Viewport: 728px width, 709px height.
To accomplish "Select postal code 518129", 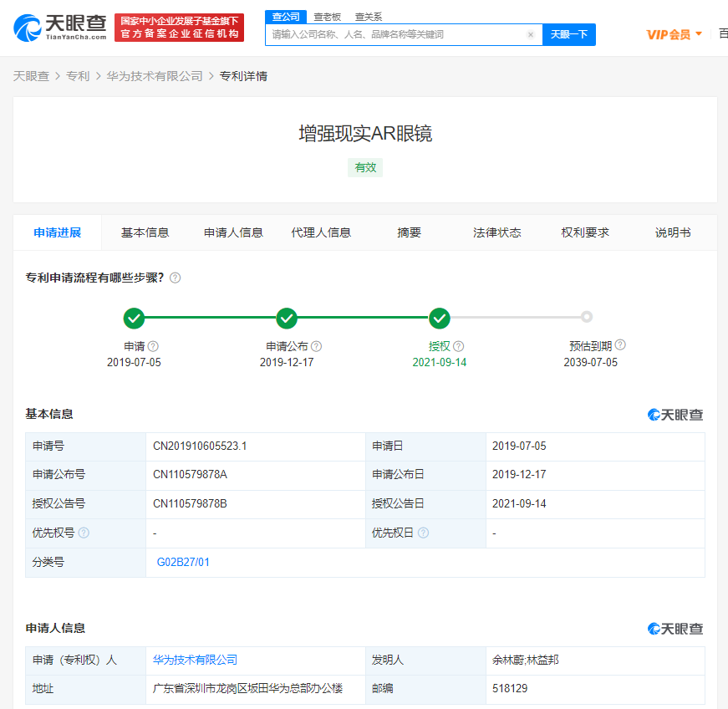I will [x=510, y=689].
